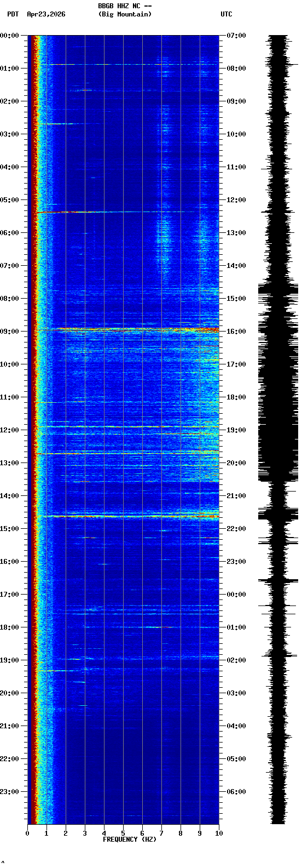Click the PDT time label '15:00'
The image size is (302, 868).
pos(9,529)
